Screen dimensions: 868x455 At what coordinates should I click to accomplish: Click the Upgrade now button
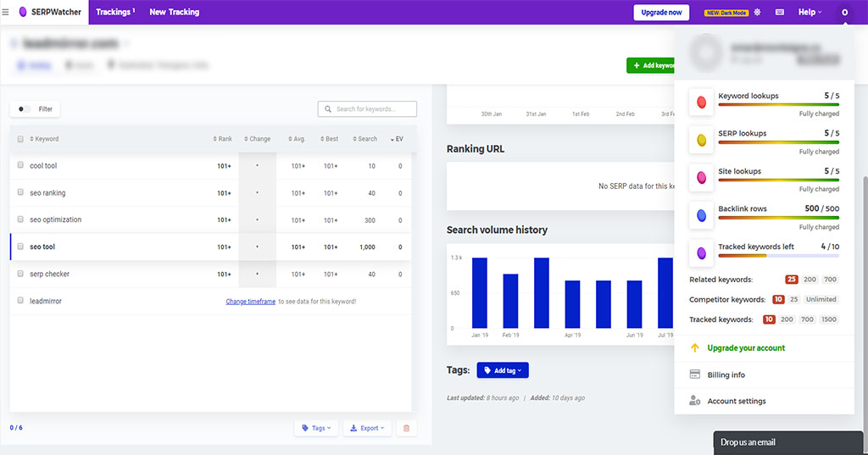pyautogui.click(x=661, y=12)
